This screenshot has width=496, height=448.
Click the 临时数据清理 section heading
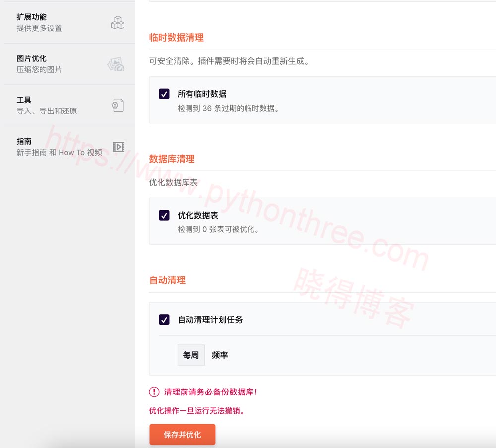[x=176, y=38]
